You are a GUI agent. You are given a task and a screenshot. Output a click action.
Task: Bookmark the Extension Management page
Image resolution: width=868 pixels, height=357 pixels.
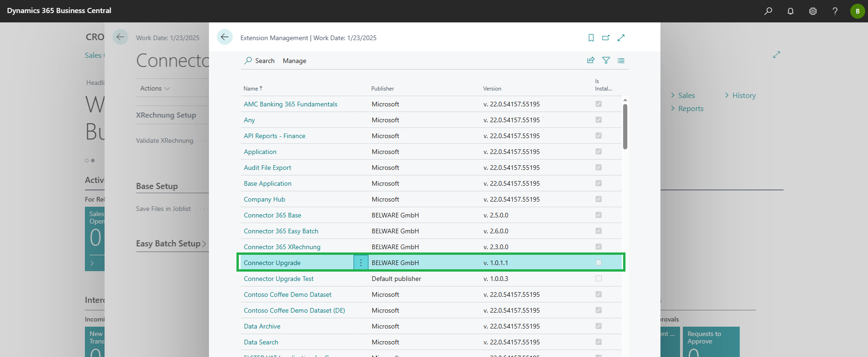(591, 38)
